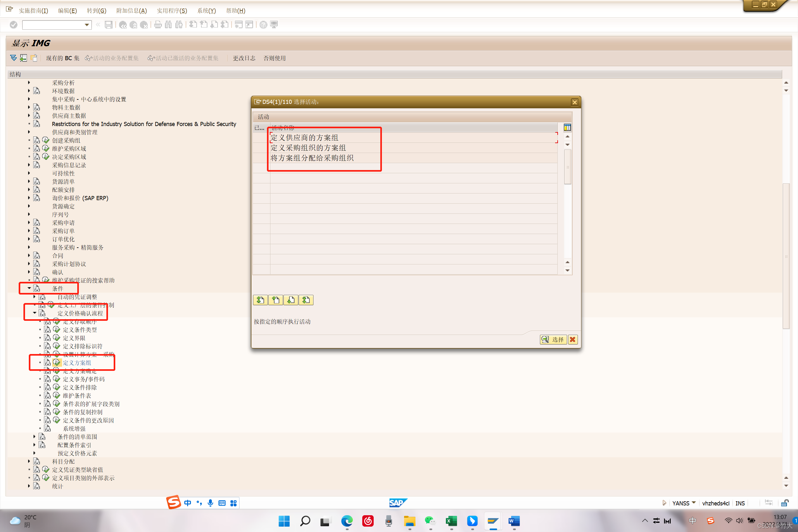Click the 选择 button in dialog

tap(553, 339)
